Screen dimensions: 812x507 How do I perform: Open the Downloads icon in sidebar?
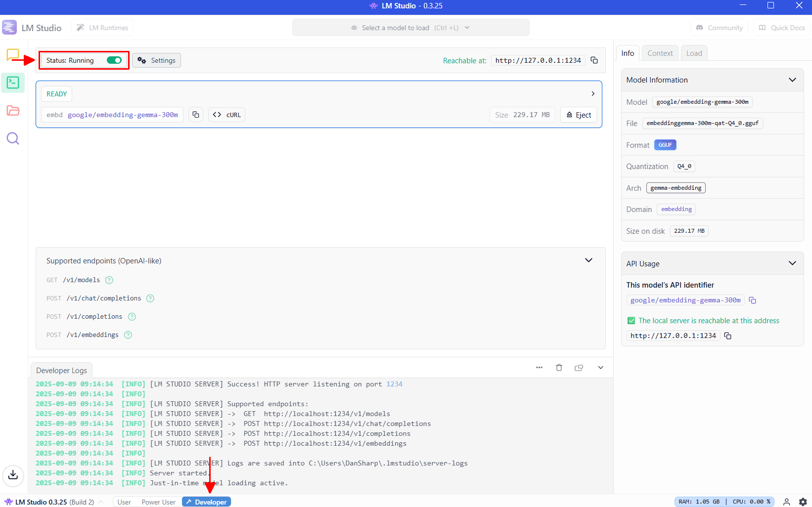[13, 475]
